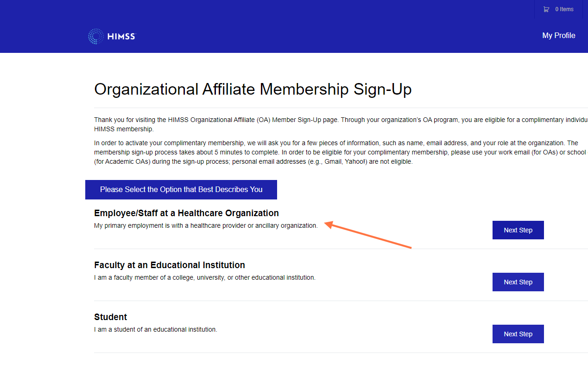Click the "Thank you for visiting" intro paragraph
588x385 pixels.
click(341, 124)
